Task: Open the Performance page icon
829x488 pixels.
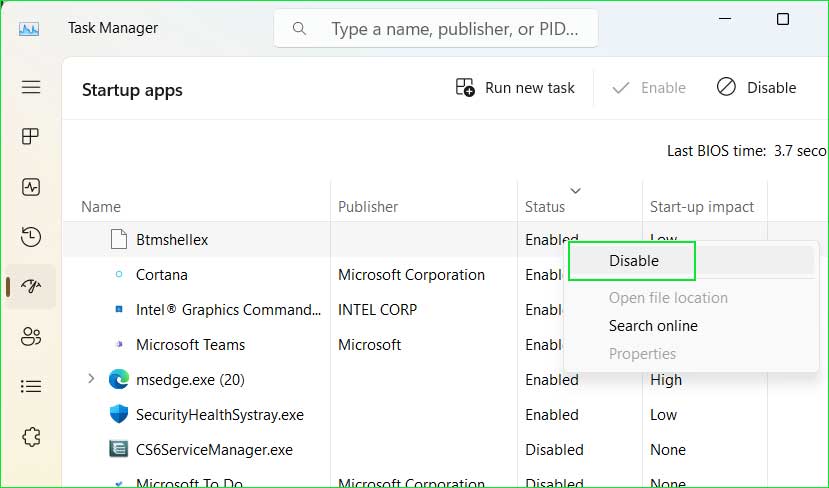Action: (x=31, y=187)
